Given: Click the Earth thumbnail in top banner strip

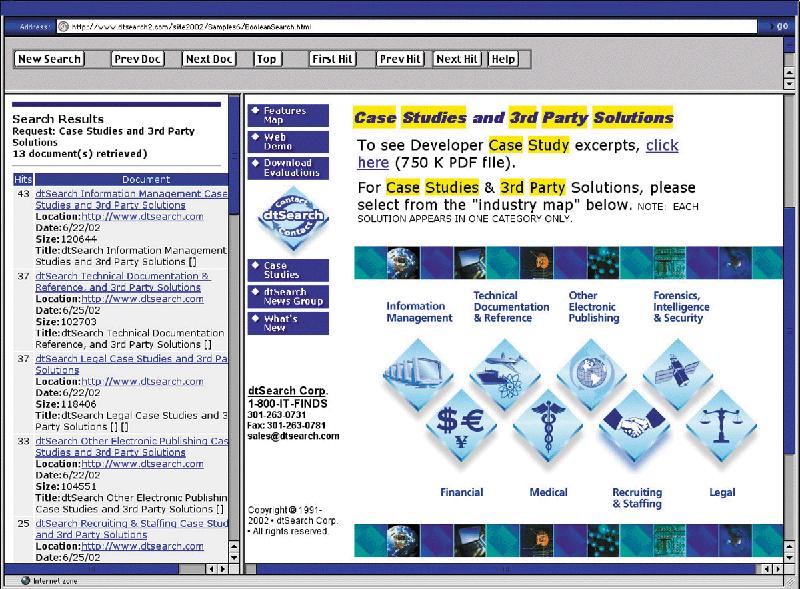Looking at the screenshot, I should (x=403, y=263).
